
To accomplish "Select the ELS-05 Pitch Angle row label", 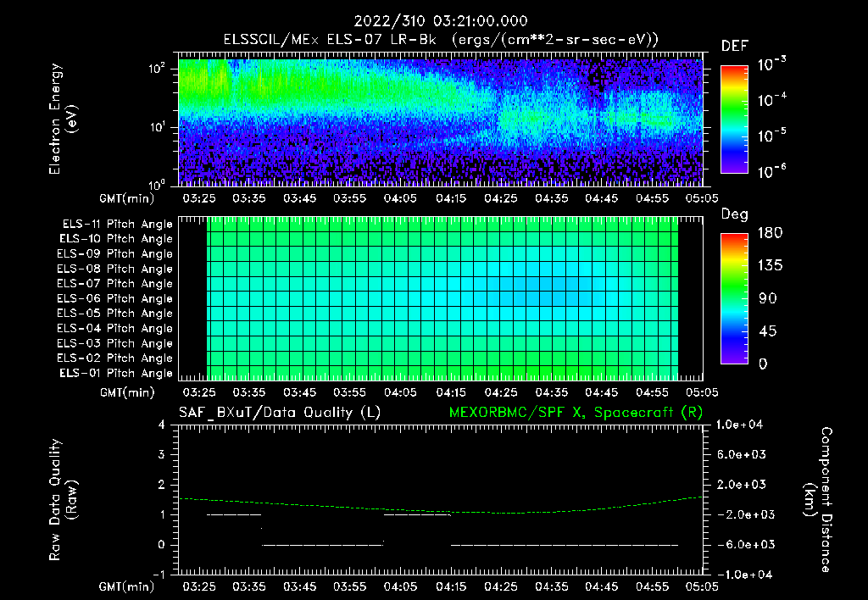I will coord(114,314).
